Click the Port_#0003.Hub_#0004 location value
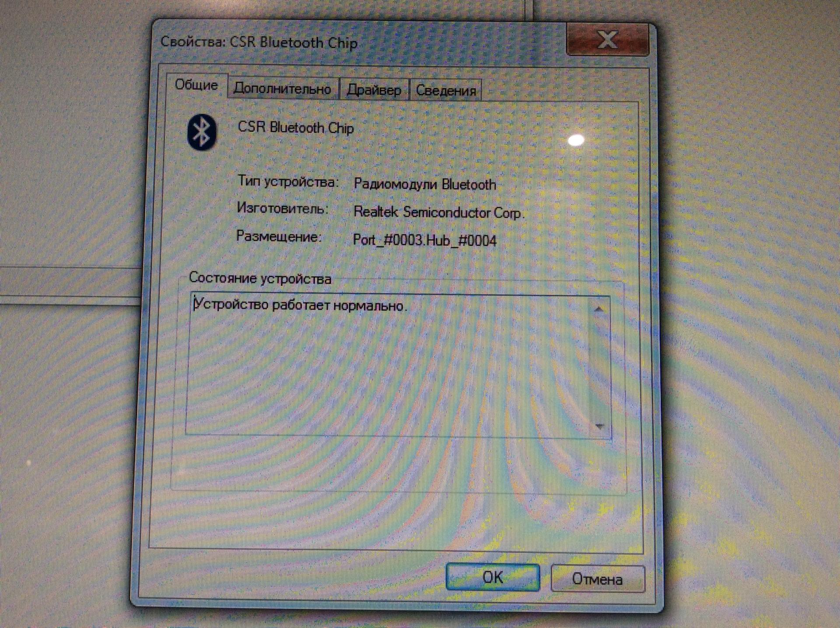The image size is (840, 628). pos(425,240)
